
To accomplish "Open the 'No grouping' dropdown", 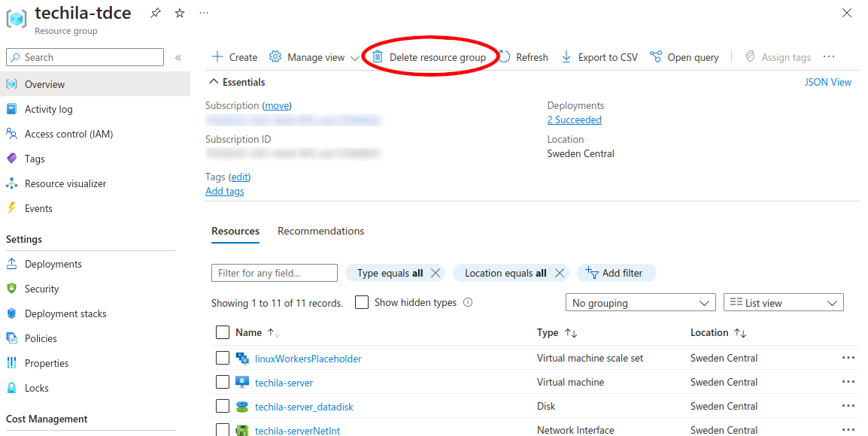I will click(640, 303).
